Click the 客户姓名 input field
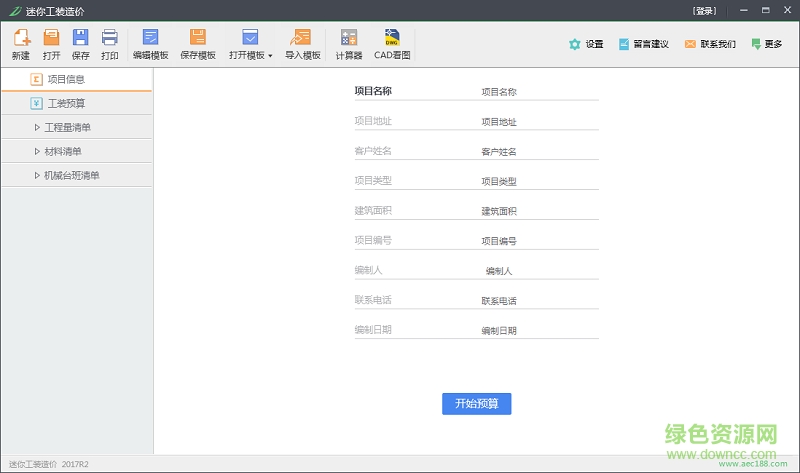 (499, 152)
